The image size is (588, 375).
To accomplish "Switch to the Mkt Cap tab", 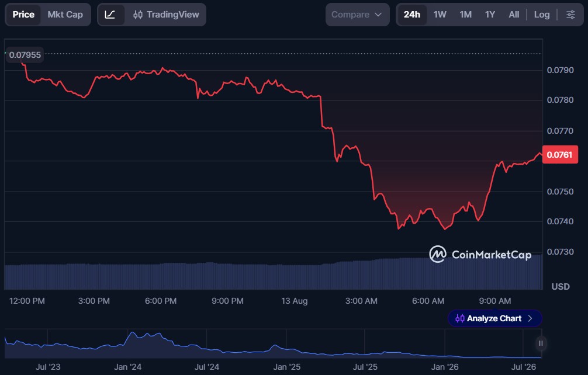I will tap(65, 15).
